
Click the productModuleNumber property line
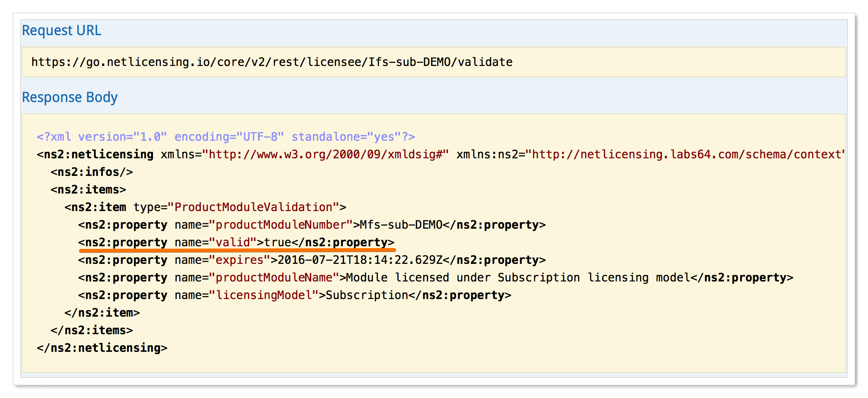click(312, 225)
